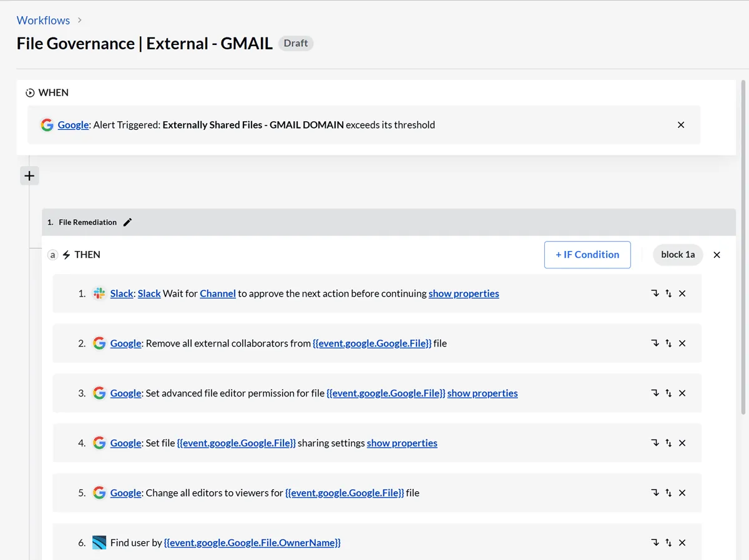Click the insert-below arrow on Find user action

point(655,543)
